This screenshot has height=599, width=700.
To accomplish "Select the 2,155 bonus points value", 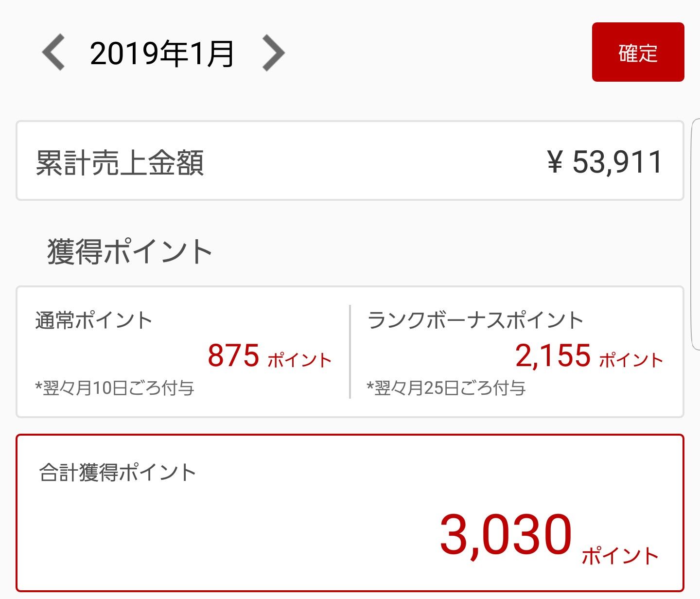I will 553,355.
